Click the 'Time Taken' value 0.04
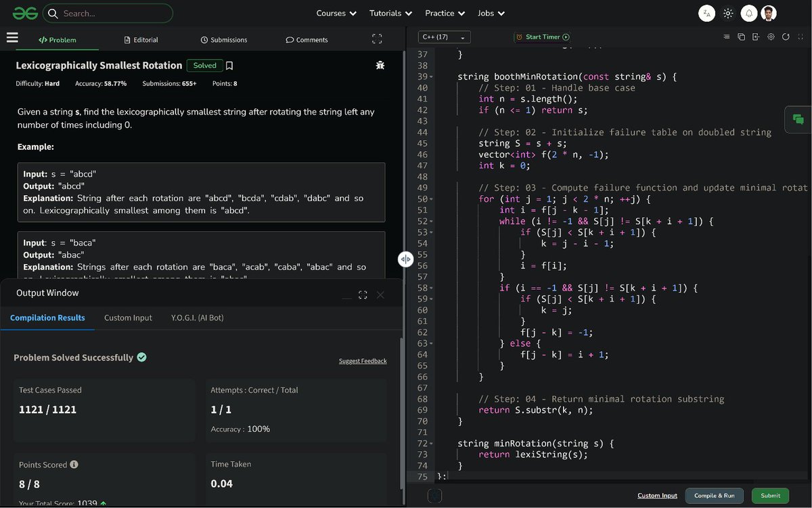Image resolution: width=812 pixels, height=508 pixels. coord(221,484)
